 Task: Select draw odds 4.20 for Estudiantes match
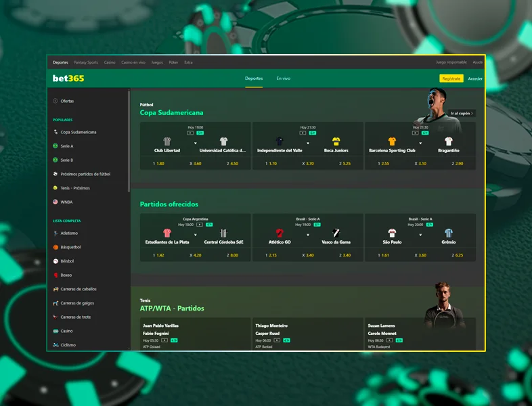[195, 255]
